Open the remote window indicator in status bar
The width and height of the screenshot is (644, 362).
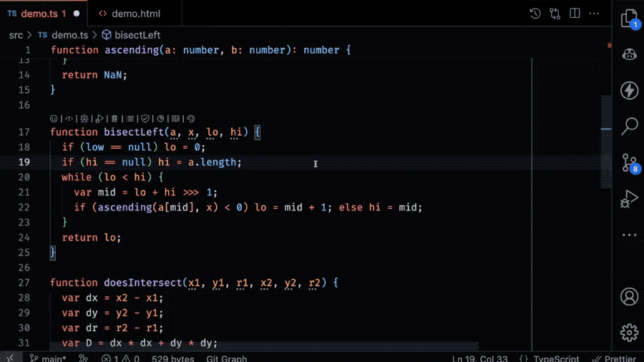pyautogui.click(x=10, y=358)
